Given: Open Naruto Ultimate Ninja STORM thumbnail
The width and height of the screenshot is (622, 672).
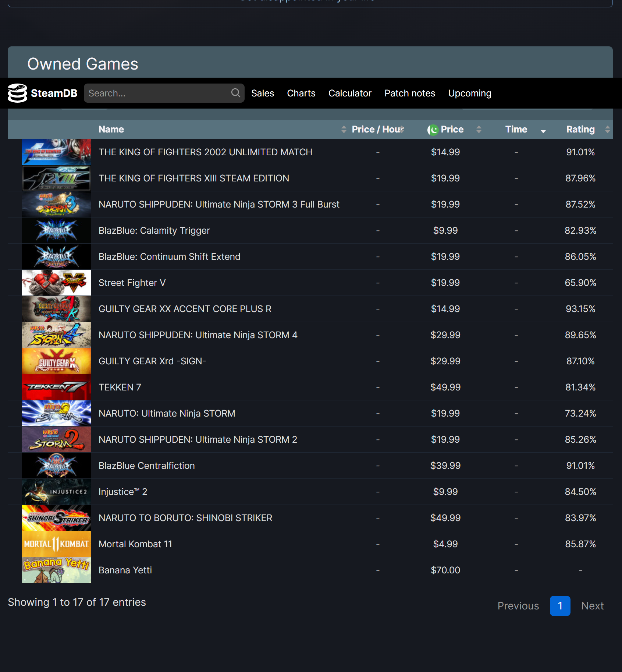Looking at the screenshot, I should tap(56, 413).
